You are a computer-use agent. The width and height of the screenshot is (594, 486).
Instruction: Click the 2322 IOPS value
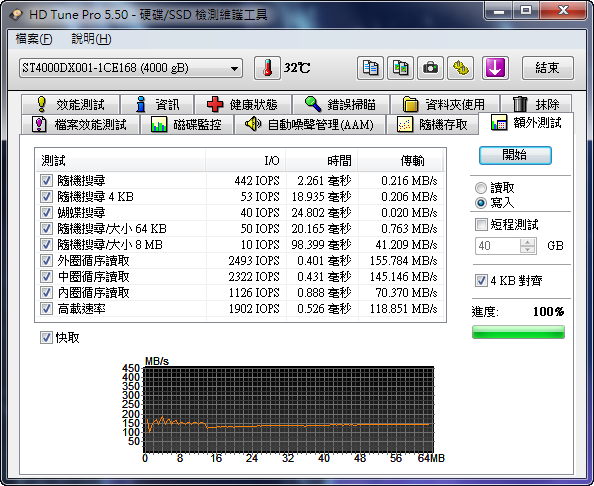tap(254, 277)
